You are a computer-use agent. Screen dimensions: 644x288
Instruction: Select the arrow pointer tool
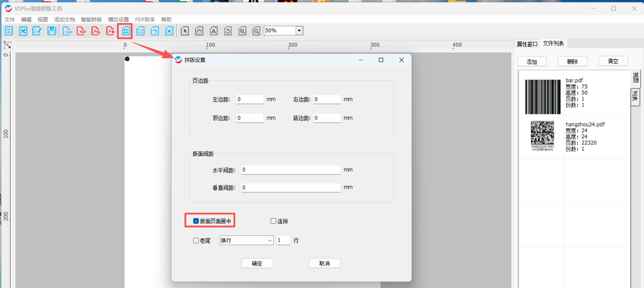point(185,31)
